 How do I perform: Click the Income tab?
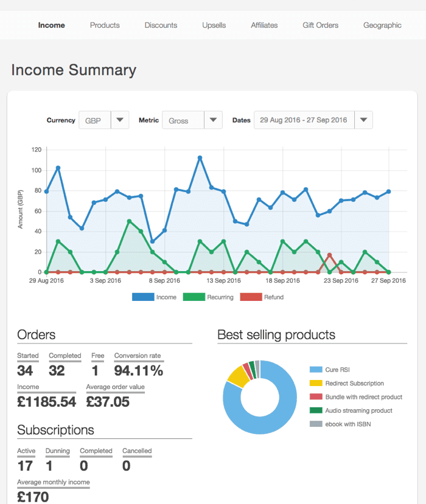point(51,26)
